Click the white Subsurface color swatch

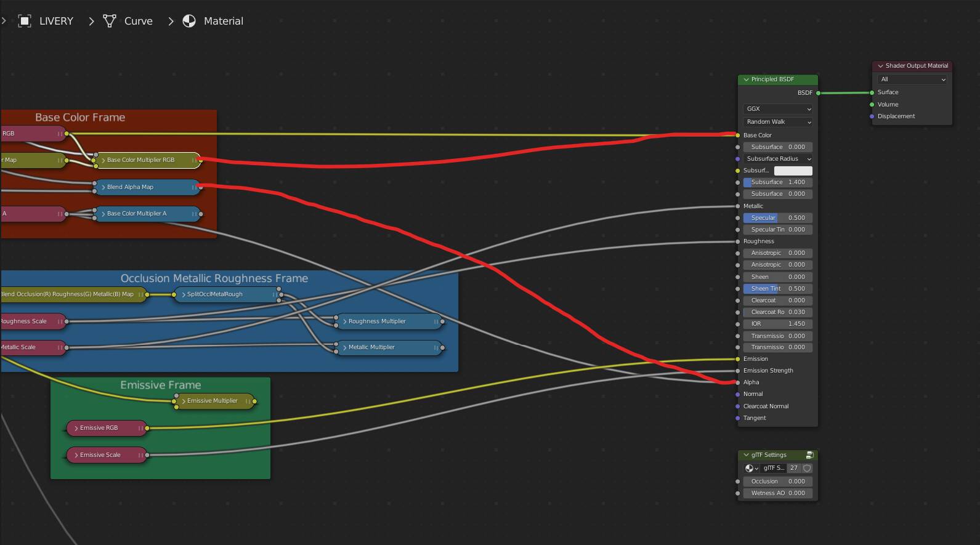pos(793,171)
